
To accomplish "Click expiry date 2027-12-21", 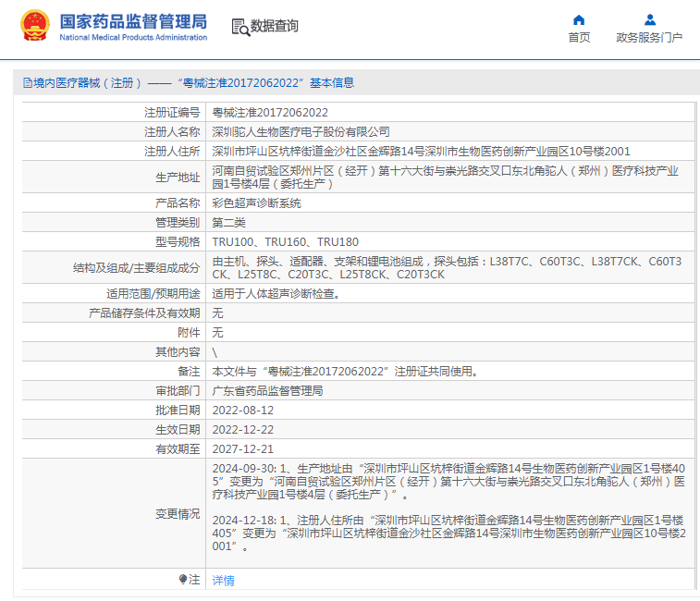I will pos(243,449).
